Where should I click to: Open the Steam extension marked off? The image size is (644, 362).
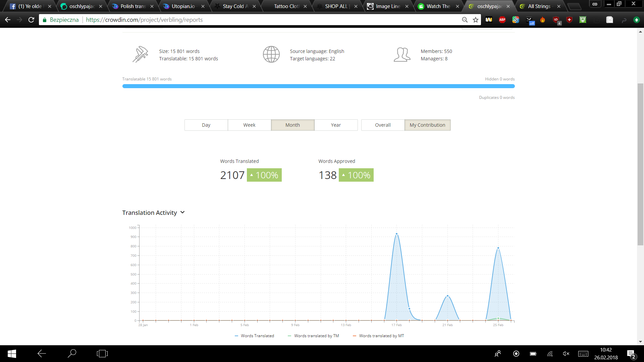click(x=530, y=20)
